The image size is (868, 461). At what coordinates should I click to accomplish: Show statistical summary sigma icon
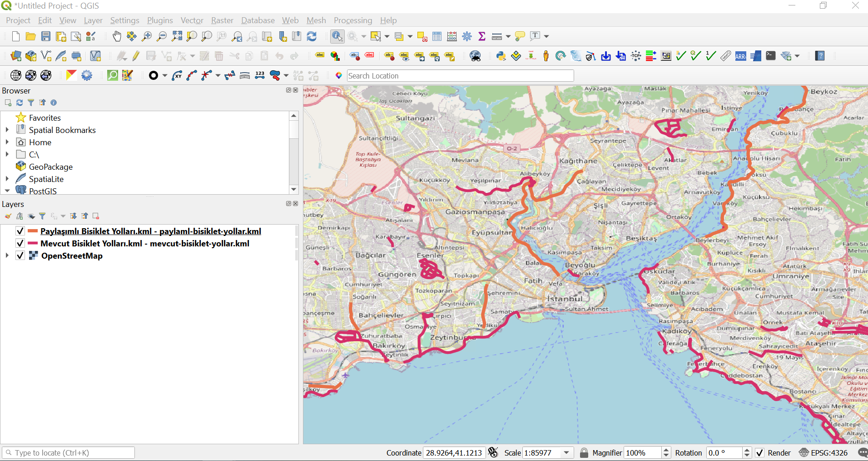pos(482,36)
